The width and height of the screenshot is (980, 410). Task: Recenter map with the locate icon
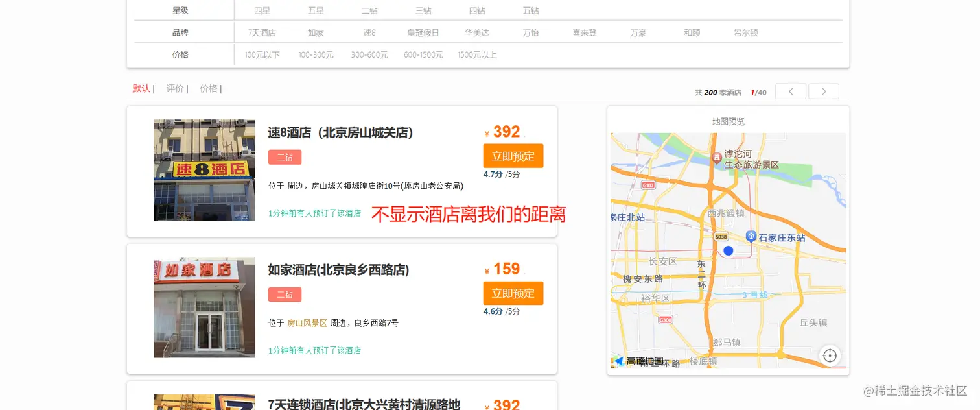(830, 356)
